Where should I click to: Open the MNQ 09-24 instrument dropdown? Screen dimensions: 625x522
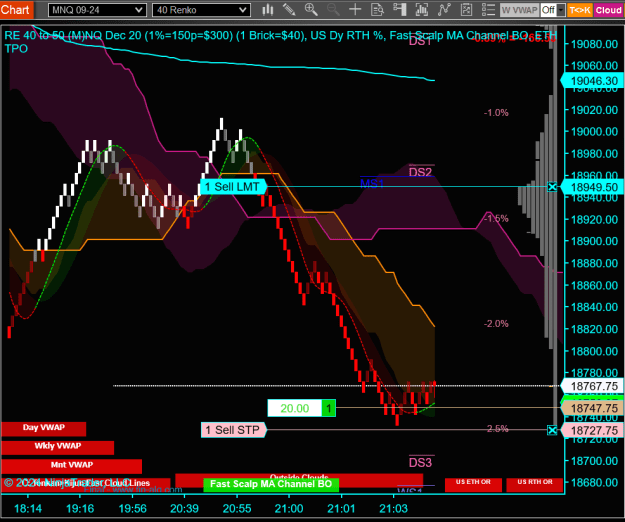pyautogui.click(x=97, y=10)
